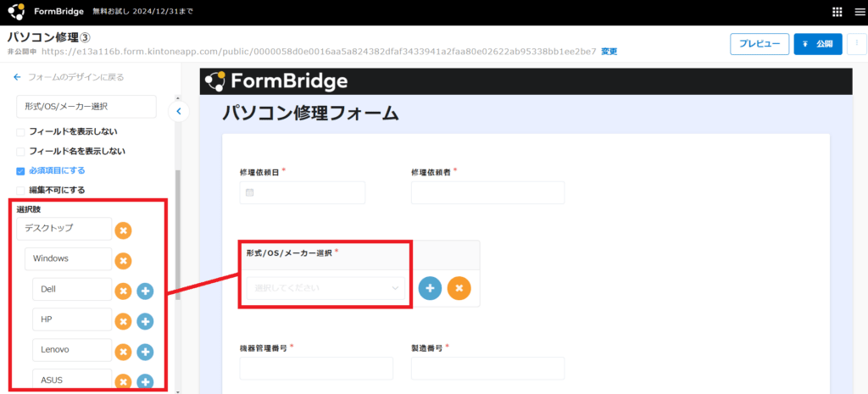This screenshot has width=868, height=394.
Task: Remove the デスクトップ choice with its orange X
Action: (123, 230)
